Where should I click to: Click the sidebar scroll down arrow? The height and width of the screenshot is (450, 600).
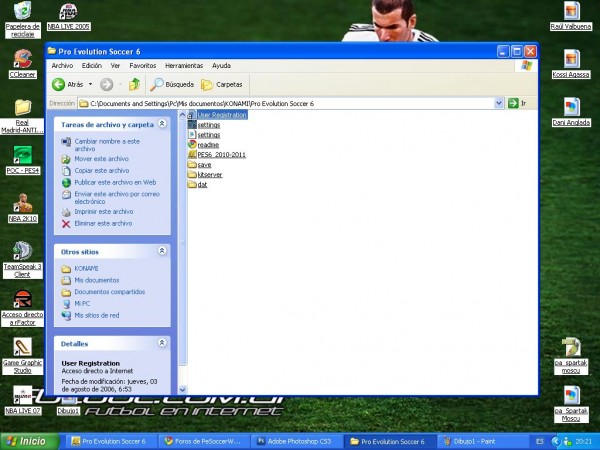pyautogui.click(x=183, y=390)
